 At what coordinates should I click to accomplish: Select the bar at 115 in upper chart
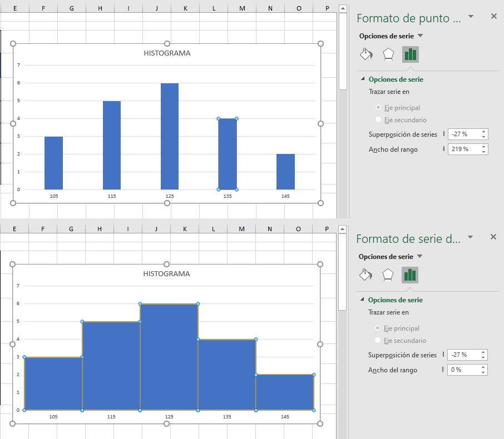[x=112, y=145]
